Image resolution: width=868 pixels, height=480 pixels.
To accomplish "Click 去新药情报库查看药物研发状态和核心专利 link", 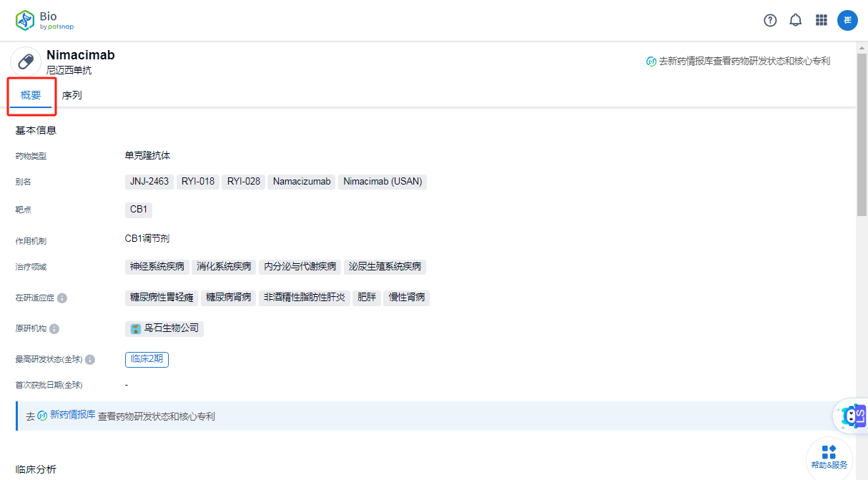I will point(740,61).
